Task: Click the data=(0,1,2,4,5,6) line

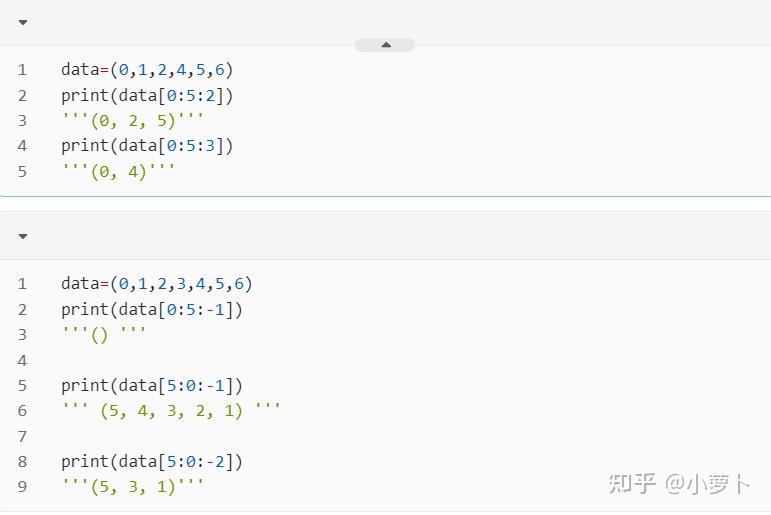Action: pyautogui.click(x=147, y=70)
